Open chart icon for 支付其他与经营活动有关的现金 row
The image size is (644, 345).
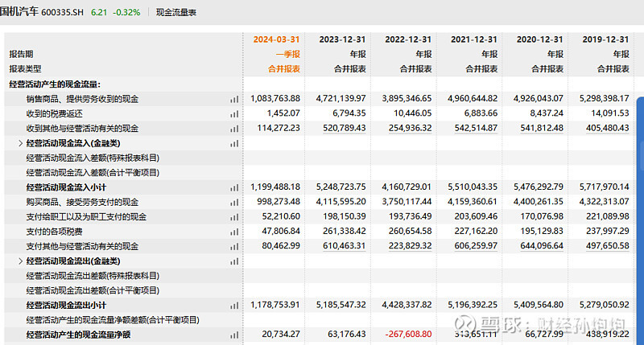234,247
